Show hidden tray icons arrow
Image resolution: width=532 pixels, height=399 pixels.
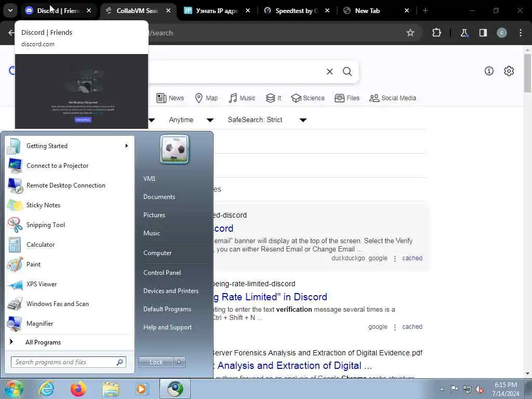coord(442,389)
